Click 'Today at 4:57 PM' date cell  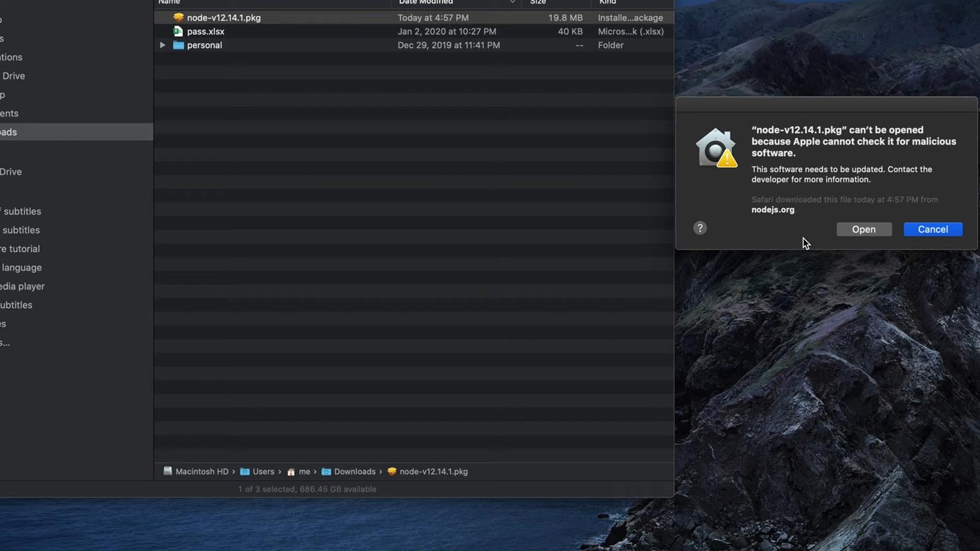(433, 17)
